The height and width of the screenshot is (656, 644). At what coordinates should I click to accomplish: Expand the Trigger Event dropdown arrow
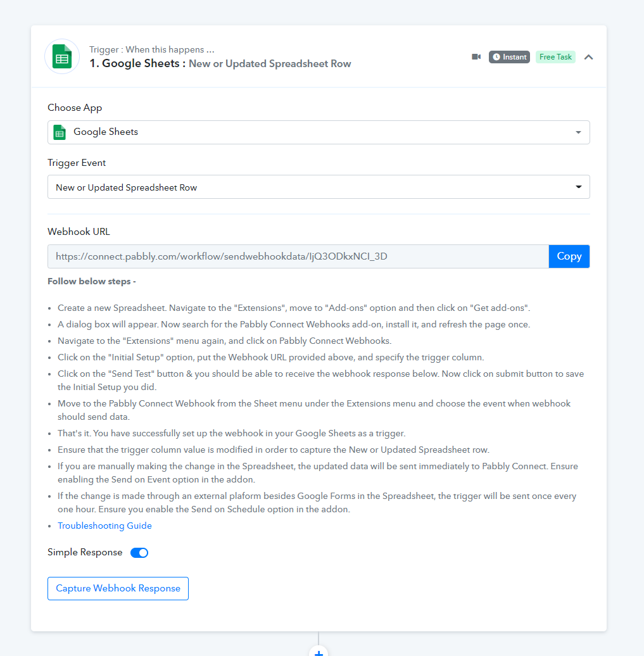[578, 187]
